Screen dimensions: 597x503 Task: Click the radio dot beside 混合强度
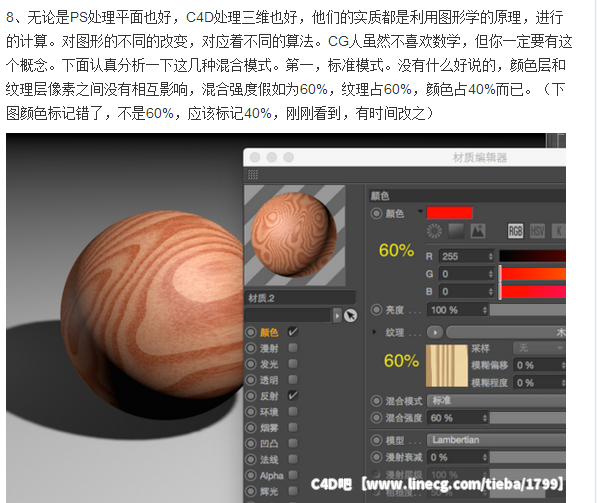376,418
